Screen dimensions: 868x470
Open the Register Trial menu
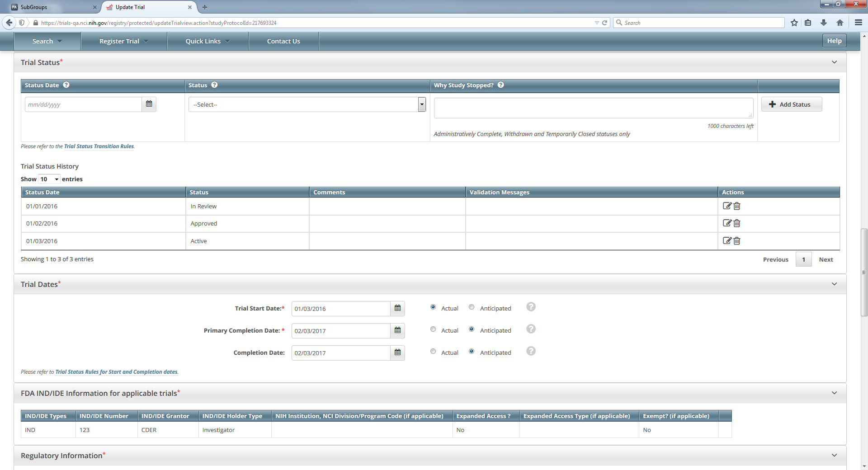click(123, 41)
